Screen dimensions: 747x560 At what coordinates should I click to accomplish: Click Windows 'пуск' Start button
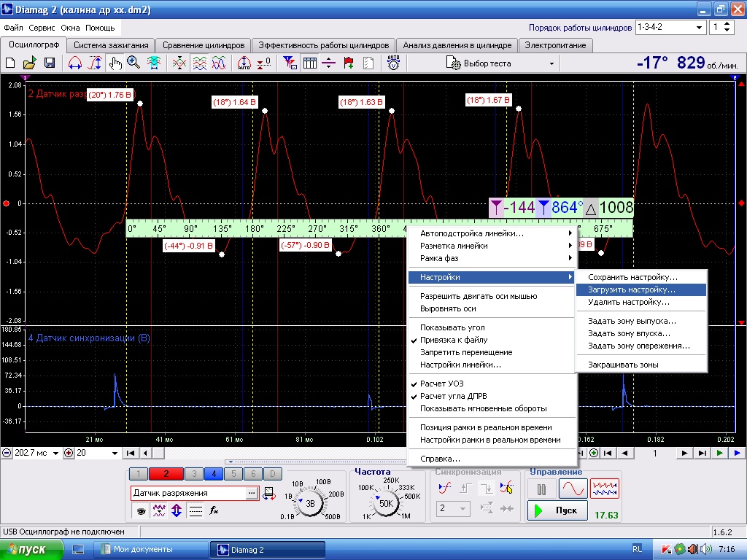tap(31, 550)
